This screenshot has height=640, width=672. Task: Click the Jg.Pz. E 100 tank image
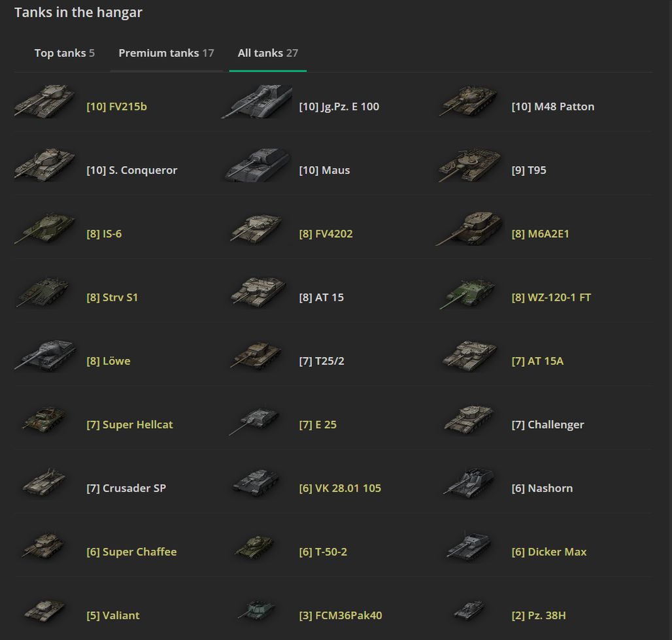(x=257, y=101)
